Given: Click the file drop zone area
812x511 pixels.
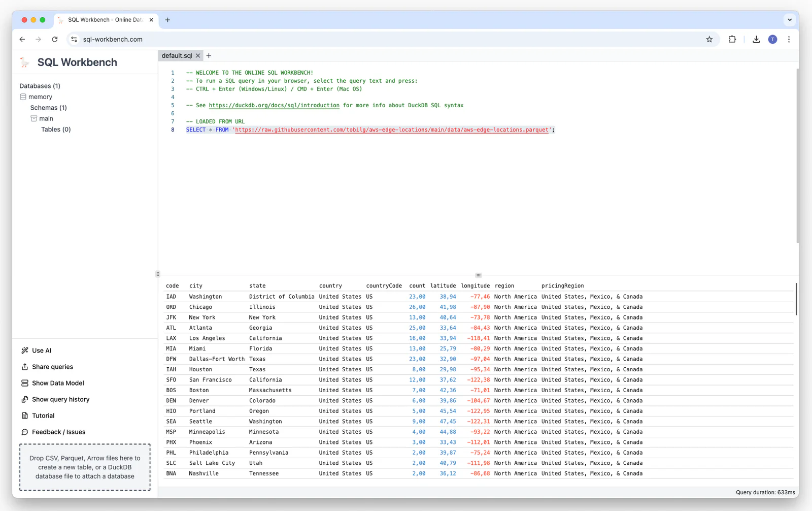Looking at the screenshot, I should (x=85, y=467).
